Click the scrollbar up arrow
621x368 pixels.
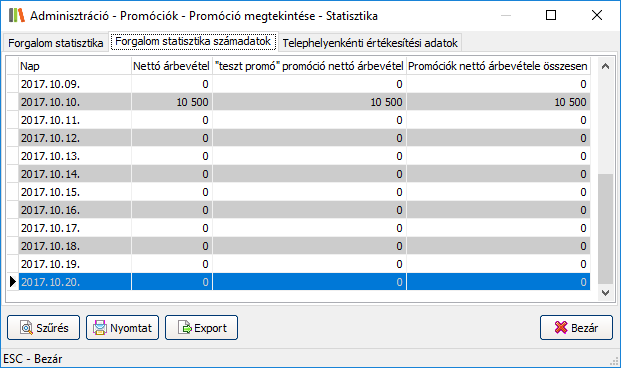pos(605,66)
